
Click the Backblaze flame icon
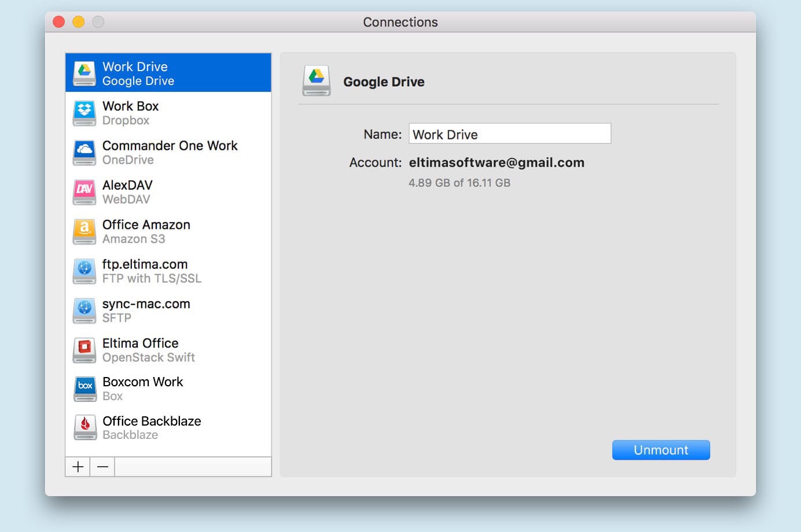(85, 428)
